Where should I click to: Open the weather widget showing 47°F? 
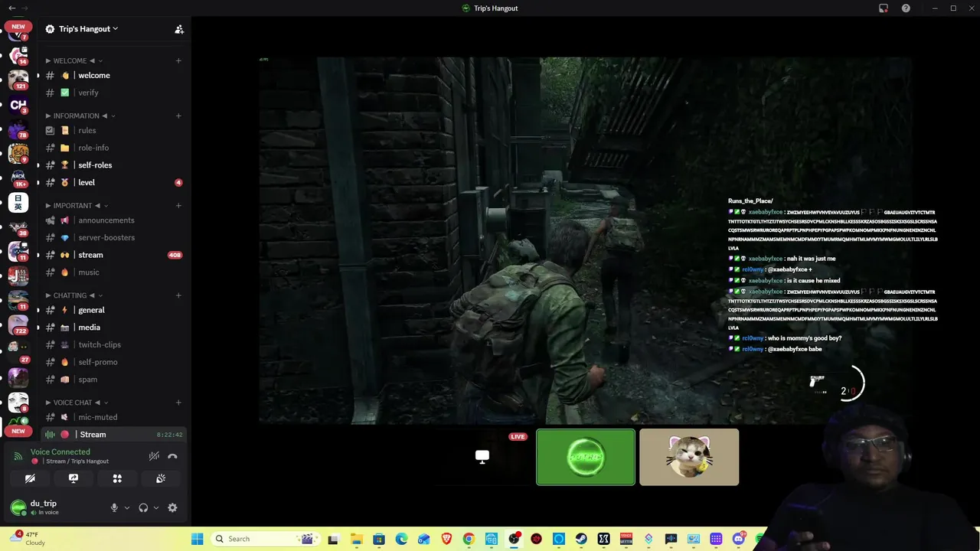(x=28, y=539)
